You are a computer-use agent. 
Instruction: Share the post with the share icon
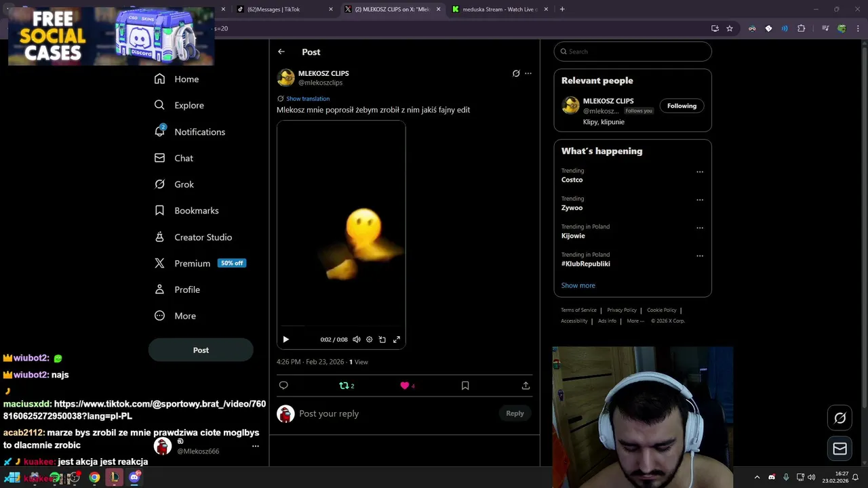point(526,386)
